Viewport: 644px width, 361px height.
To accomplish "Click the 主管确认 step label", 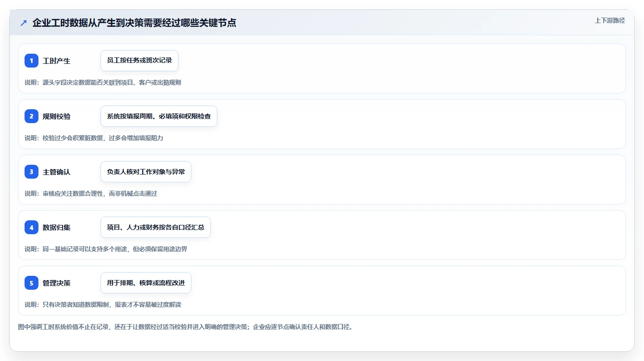I will point(57,172).
